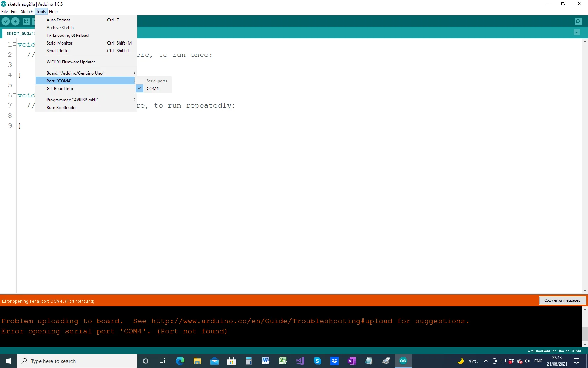Viewport: 588px width, 368px height.
Task: Open Skype from taskbar
Action: (317, 361)
